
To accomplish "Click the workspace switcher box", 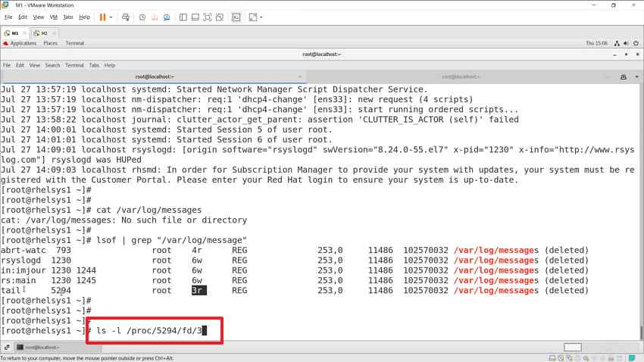I will click(573, 348).
